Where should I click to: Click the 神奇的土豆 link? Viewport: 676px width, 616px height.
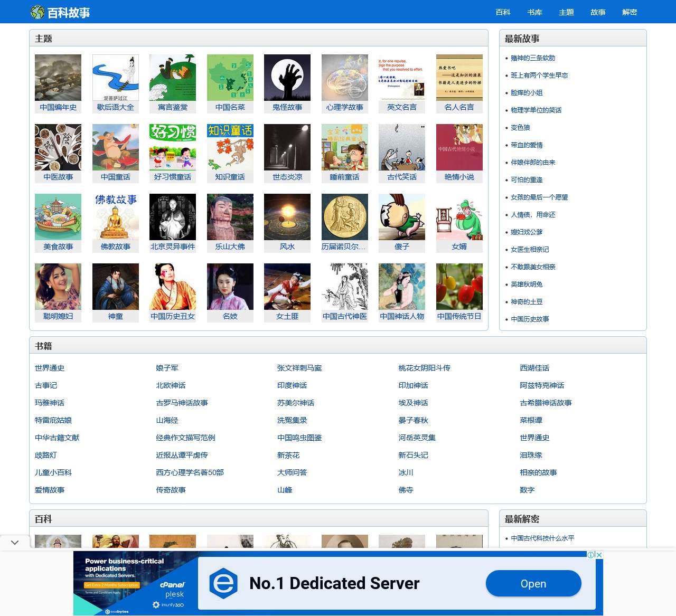(527, 302)
